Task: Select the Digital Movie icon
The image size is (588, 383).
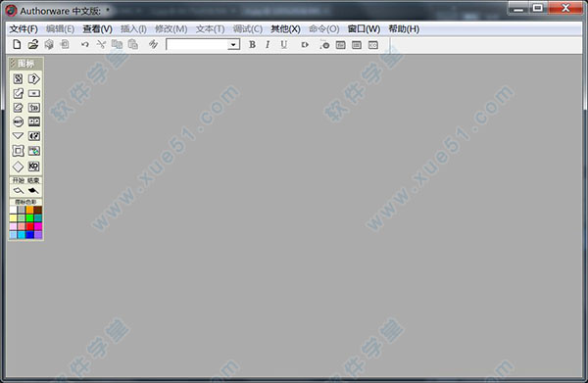Action: [x=34, y=121]
